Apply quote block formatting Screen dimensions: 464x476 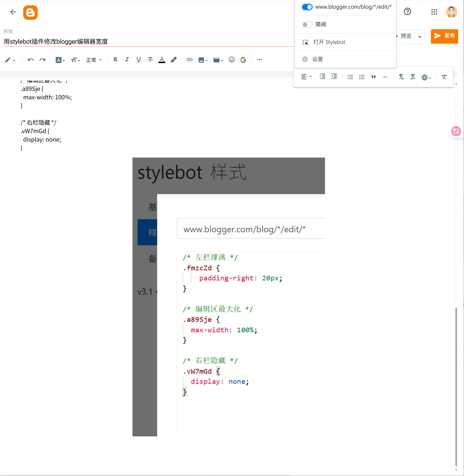click(373, 77)
